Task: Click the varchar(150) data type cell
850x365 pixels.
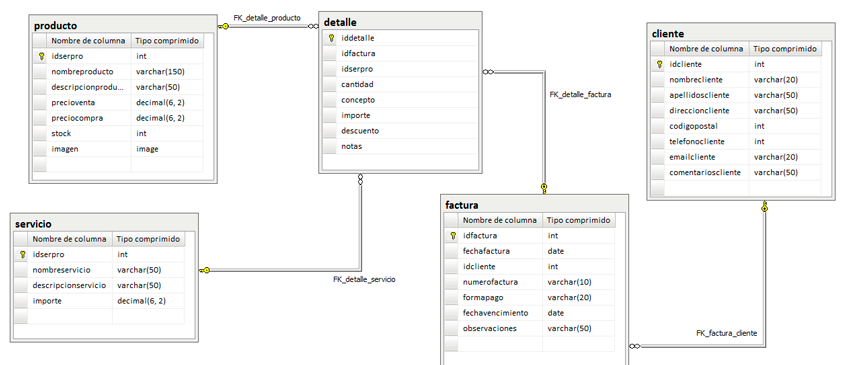Action: [x=167, y=72]
